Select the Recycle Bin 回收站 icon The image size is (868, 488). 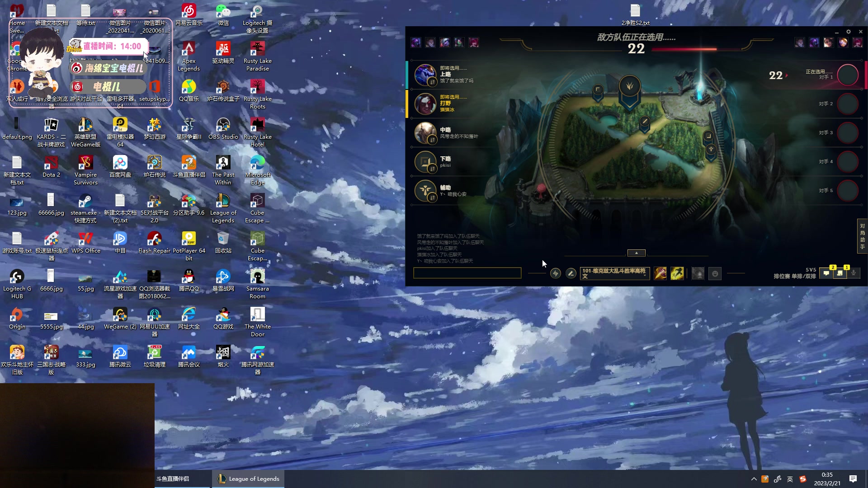223,243
